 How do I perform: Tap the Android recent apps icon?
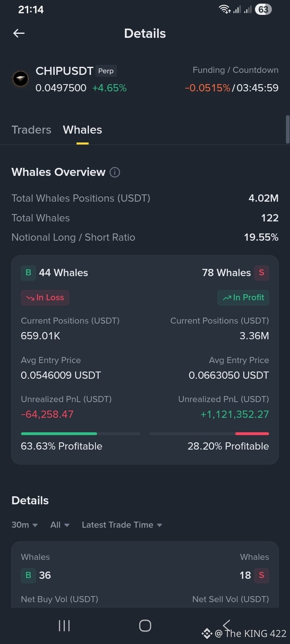point(64,625)
